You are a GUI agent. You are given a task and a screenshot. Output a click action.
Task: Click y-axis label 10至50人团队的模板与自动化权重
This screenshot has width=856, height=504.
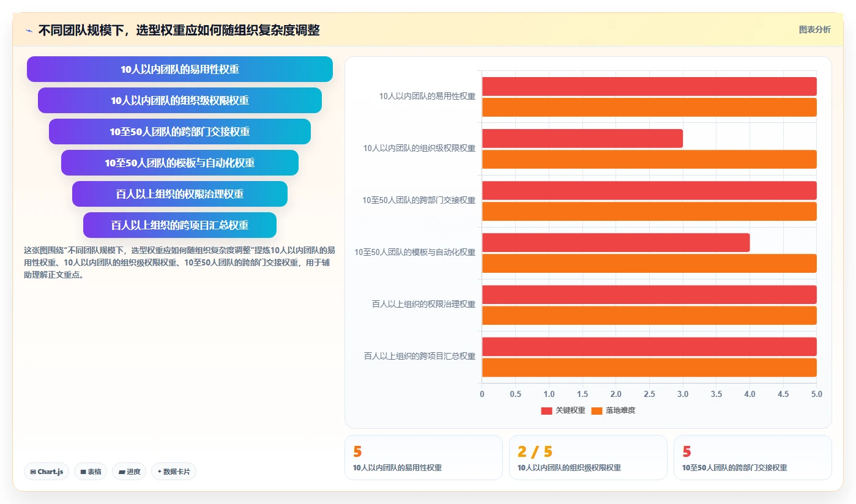[x=415, y=252]
